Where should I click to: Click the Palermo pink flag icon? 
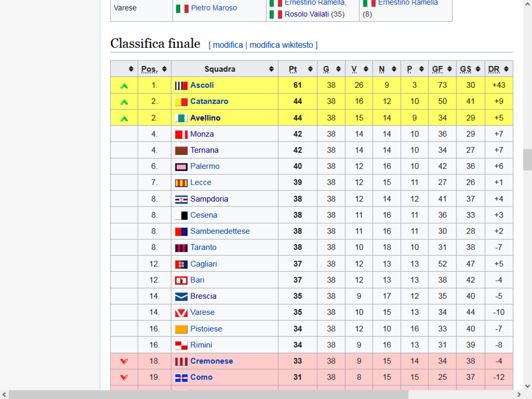[x=181, y=167]
